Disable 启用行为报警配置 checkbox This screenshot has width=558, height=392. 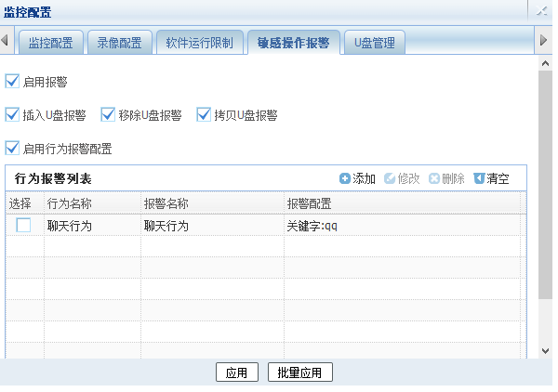(12, 149)
